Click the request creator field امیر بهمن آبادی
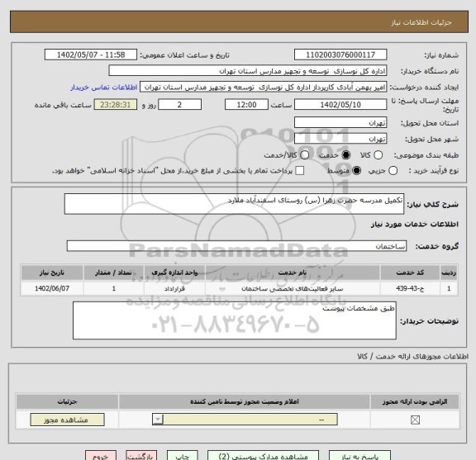476x460 pixels. coord(263,87)
